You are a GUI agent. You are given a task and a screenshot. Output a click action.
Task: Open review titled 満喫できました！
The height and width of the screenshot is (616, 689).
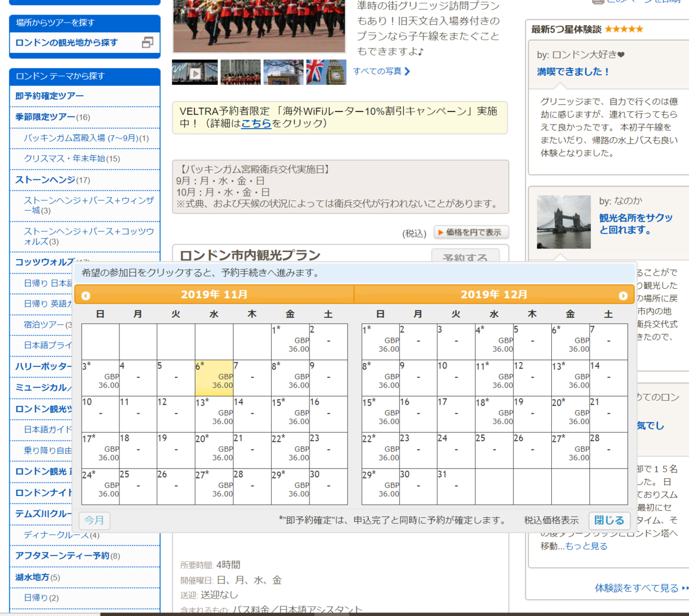pyautogui.click(x=573, y=72)
